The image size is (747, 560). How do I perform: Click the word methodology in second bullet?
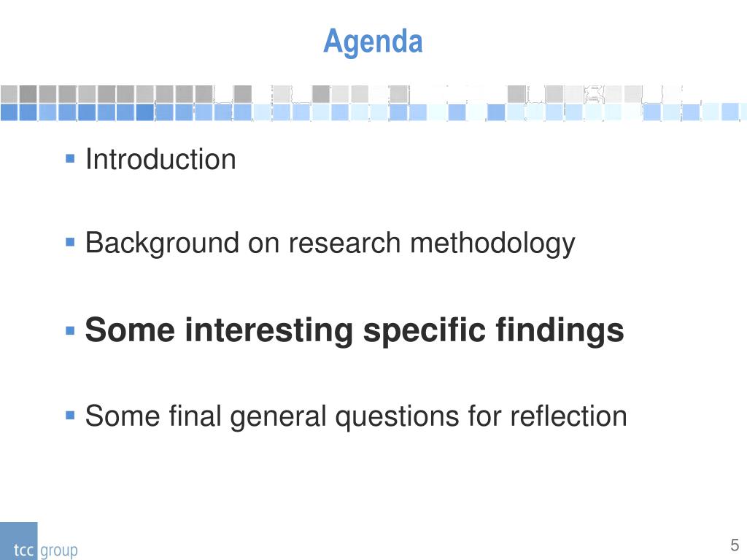pyautogui.click(x=492, y=244)
